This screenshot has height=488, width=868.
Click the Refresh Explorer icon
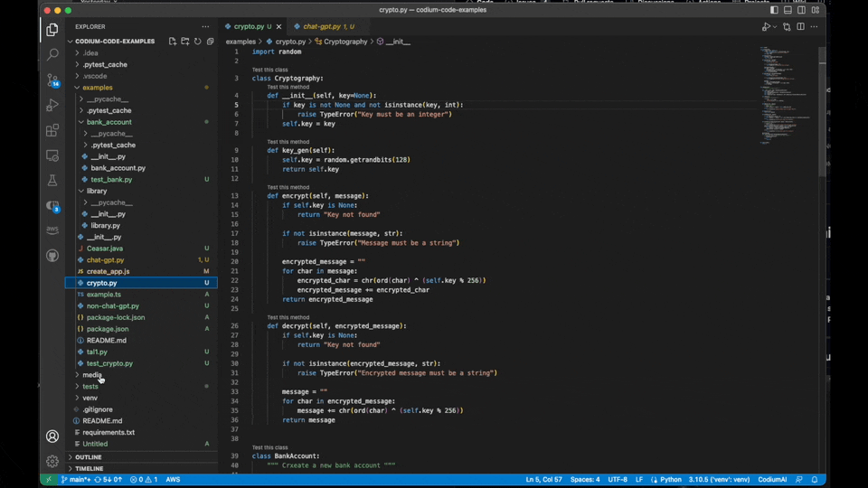198,42
